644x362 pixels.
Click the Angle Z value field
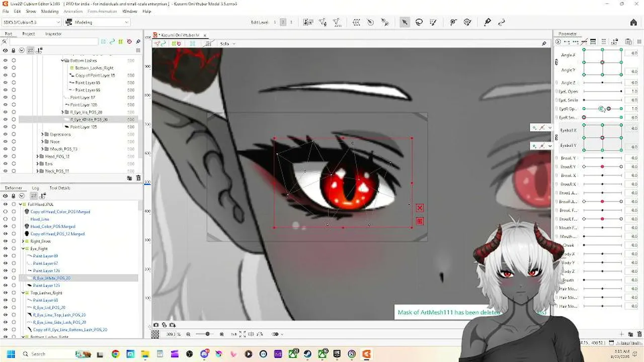631,83
